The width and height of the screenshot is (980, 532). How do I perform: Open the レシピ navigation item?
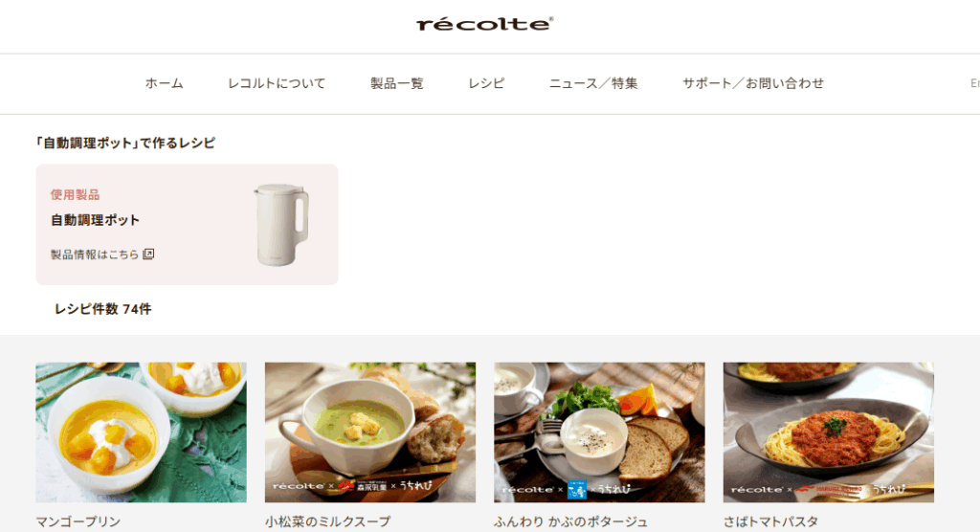pyautogui.click(x=486, y=83)
